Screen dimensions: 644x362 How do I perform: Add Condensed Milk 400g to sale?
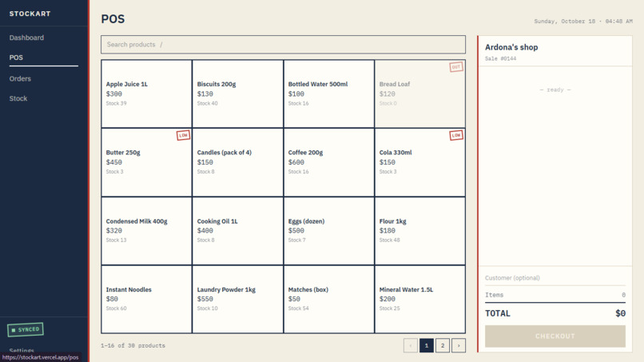(146, 231)
